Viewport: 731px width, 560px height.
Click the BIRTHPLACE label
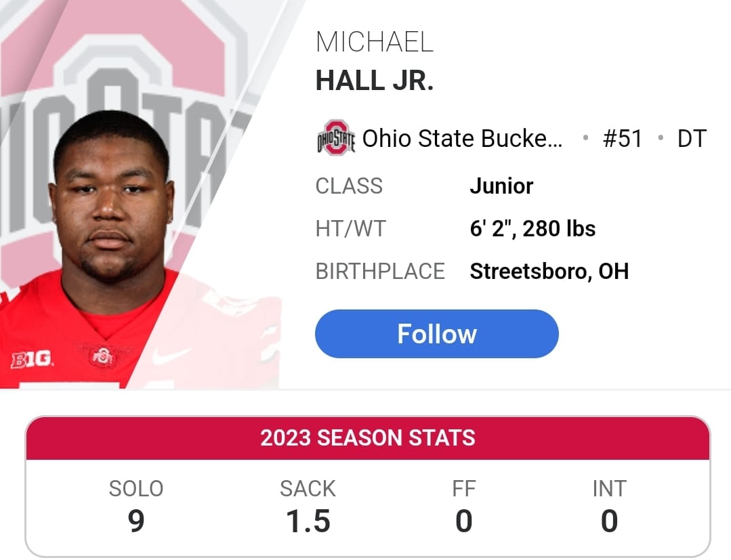point(380,271)
